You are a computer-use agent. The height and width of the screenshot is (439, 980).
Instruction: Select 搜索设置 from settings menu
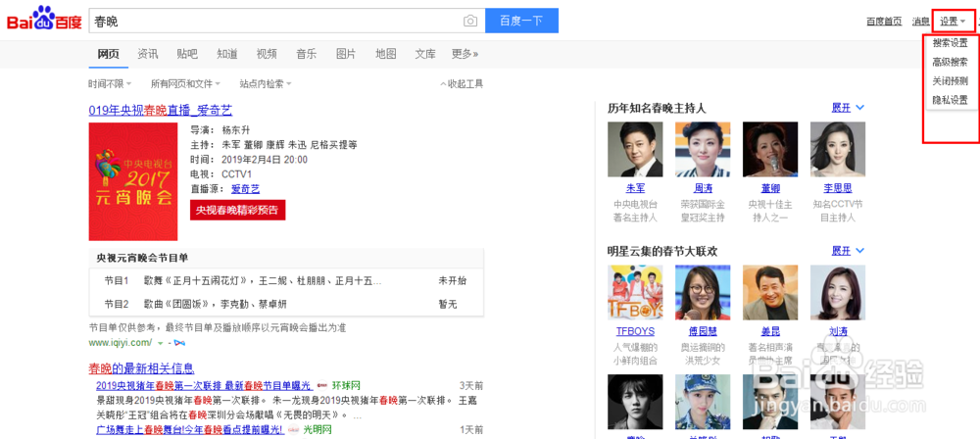950,43
